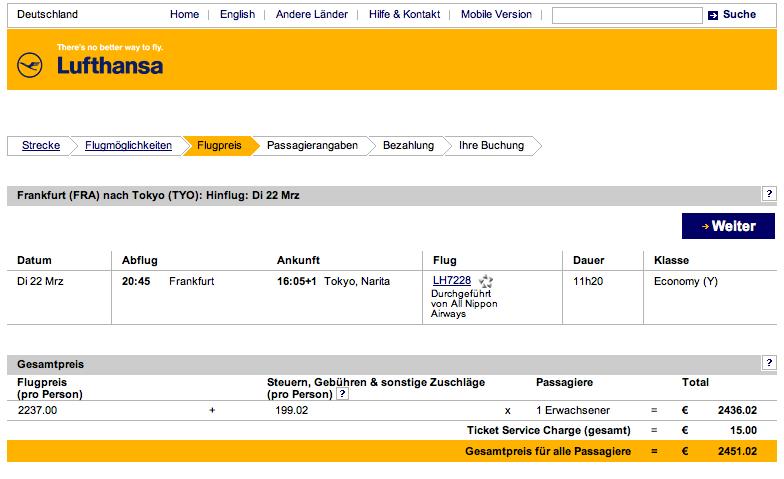
Task: Open flight number LH7228 details
Action: 452,281
